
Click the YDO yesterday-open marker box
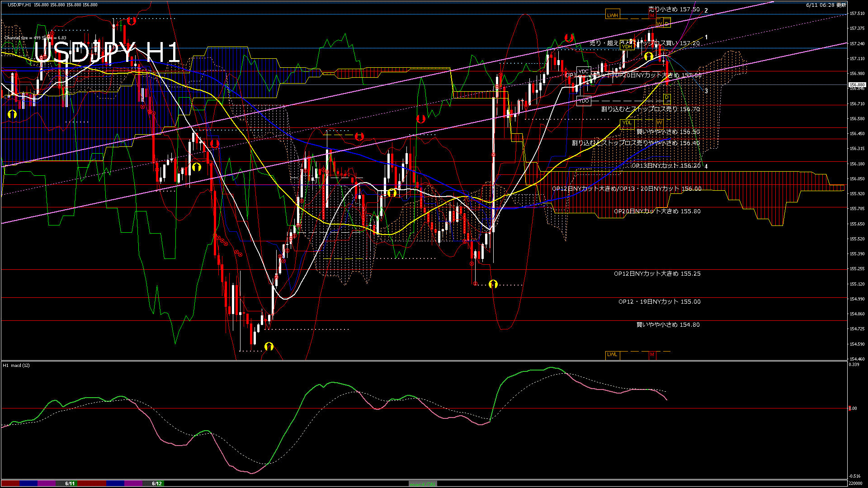(584, 101)
